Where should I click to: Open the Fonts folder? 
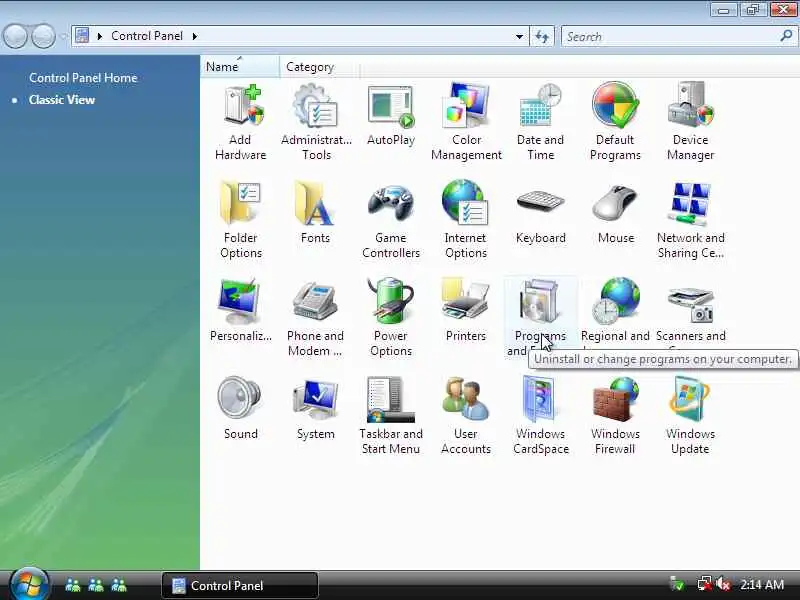(x=315, y=213)
